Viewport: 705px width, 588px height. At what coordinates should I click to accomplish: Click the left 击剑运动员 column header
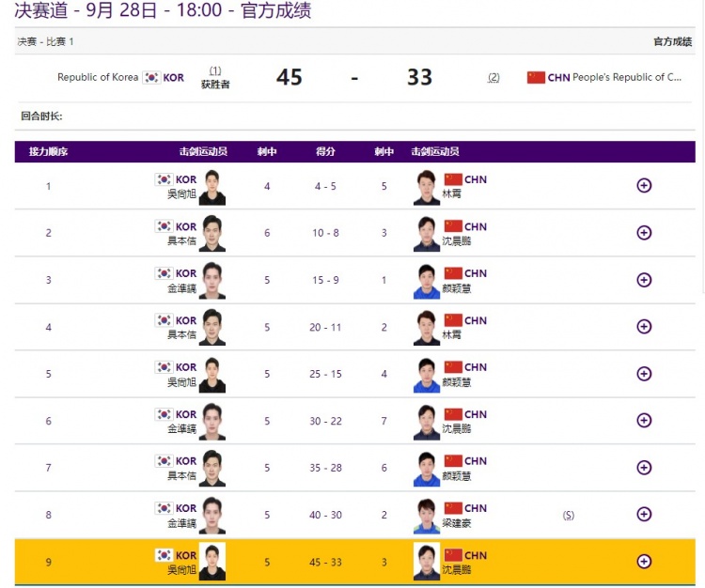[203, 152]
